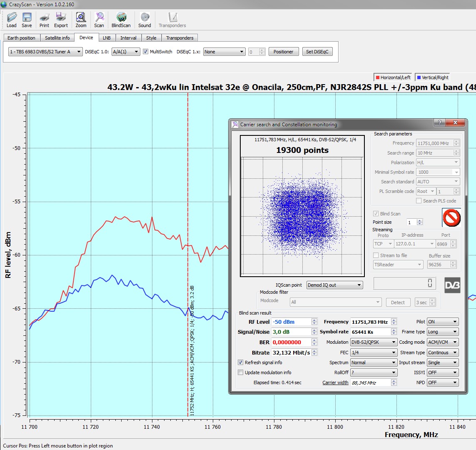
Task: Click the constellation diagram plot
Action: (302, 217)
